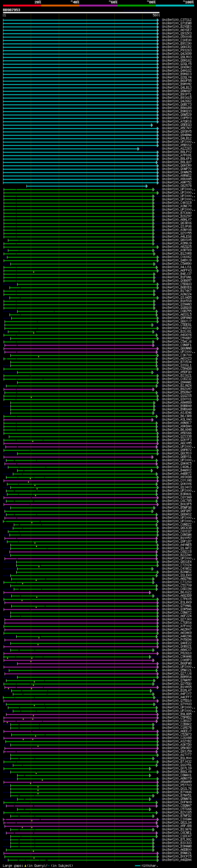Select the UniRef100_B6BXE6 label
The width and height of the screenshot is (197, 868).
177,287
